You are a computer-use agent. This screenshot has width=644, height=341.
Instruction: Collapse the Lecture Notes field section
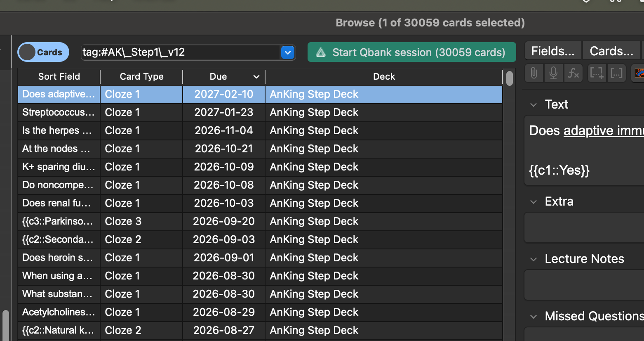tap(534, 259)
